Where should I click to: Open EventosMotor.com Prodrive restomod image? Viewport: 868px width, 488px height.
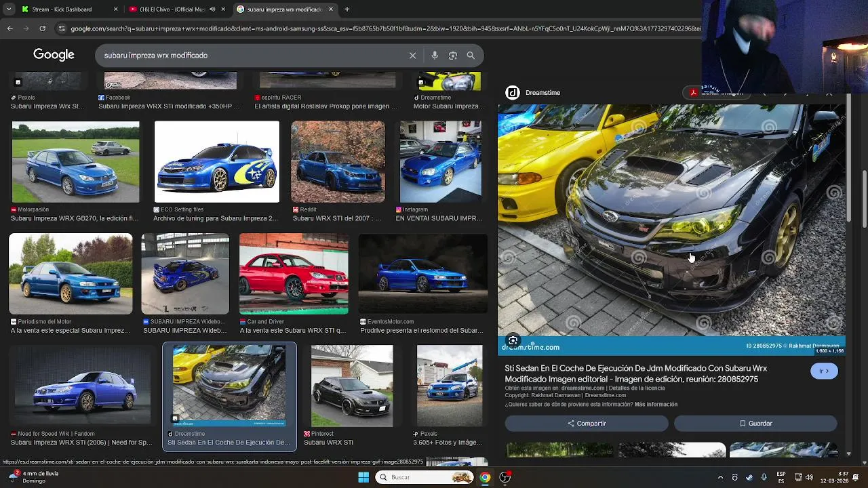click(x=423, y=274)
